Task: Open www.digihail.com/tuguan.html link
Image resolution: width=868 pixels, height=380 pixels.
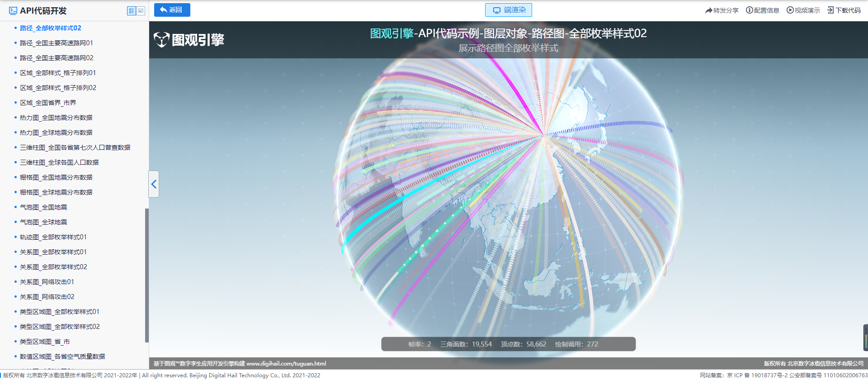Action: tap(286, 363)
